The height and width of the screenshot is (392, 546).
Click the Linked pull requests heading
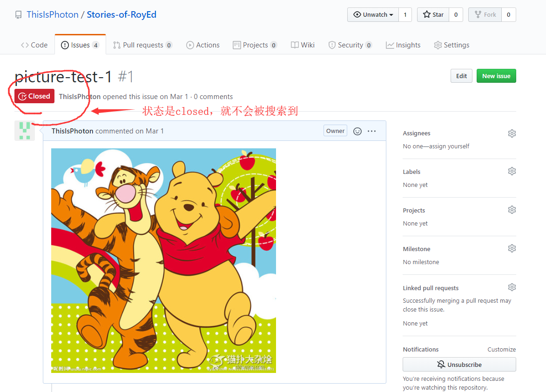tap(431, 288)
